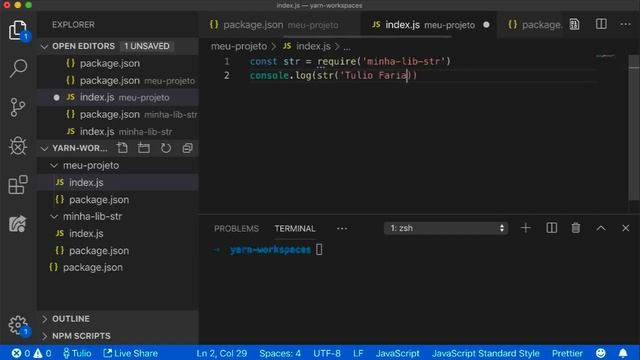
Task: Open notifications bell in status bar
Action: [623, 353]
